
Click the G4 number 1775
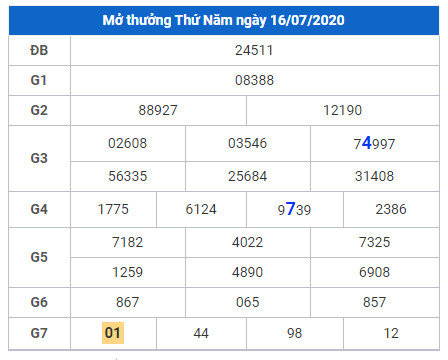point(113,209)
